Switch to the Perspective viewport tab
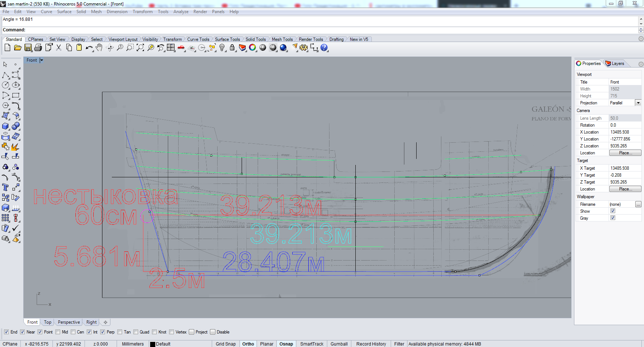Image resolution: width=644 pixels, height=347 pixels. [x=69, y=322]
